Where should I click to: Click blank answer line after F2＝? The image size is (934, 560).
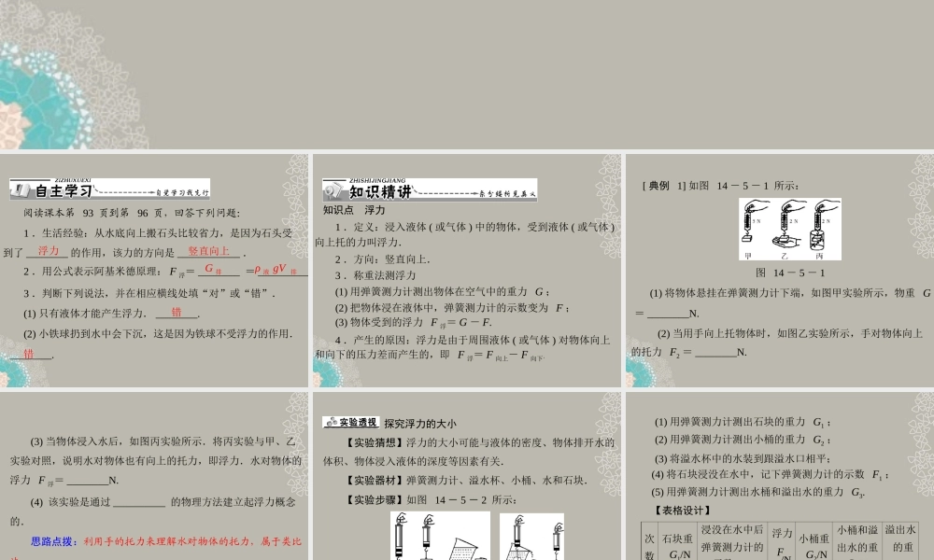pos(715,354)
